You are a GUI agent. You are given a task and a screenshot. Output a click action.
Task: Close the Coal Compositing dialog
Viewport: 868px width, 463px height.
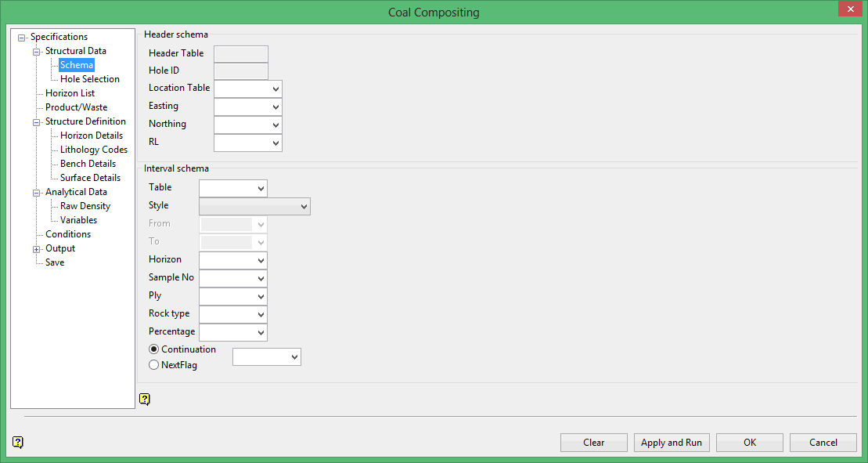point(849,9)
